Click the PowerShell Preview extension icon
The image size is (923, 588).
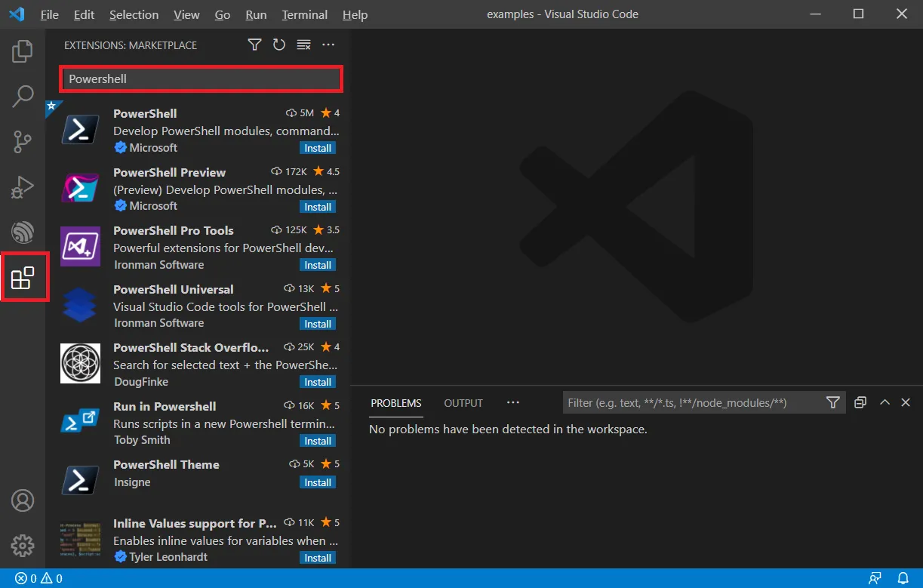click(x=80, y=188)
